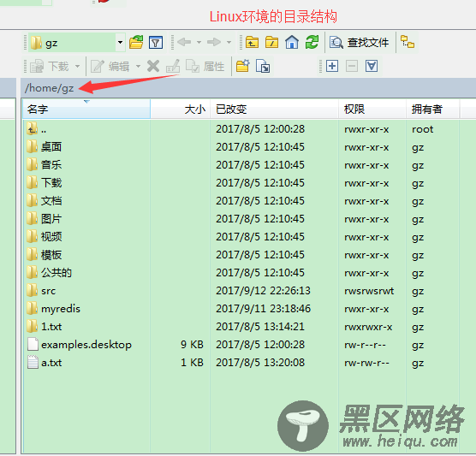The height and width of the screenshot is (456, 476).
Task: Sort by the 已改变 column header
Action: coord(274,109)
